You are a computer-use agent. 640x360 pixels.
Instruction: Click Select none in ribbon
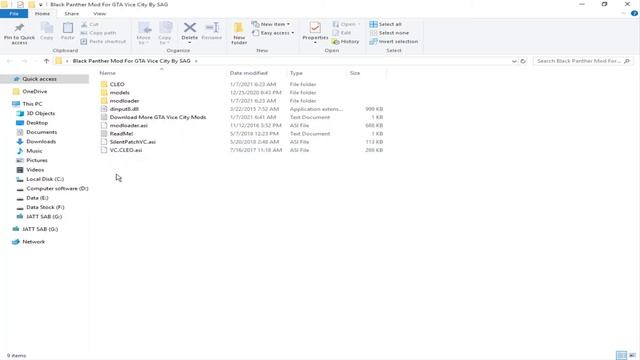coord(389,33)
